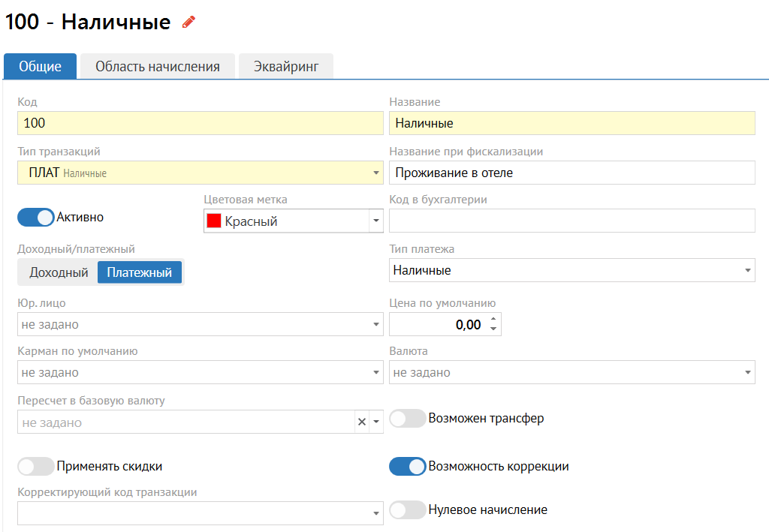Toggle the Активно switch

[x=36, y=218]
